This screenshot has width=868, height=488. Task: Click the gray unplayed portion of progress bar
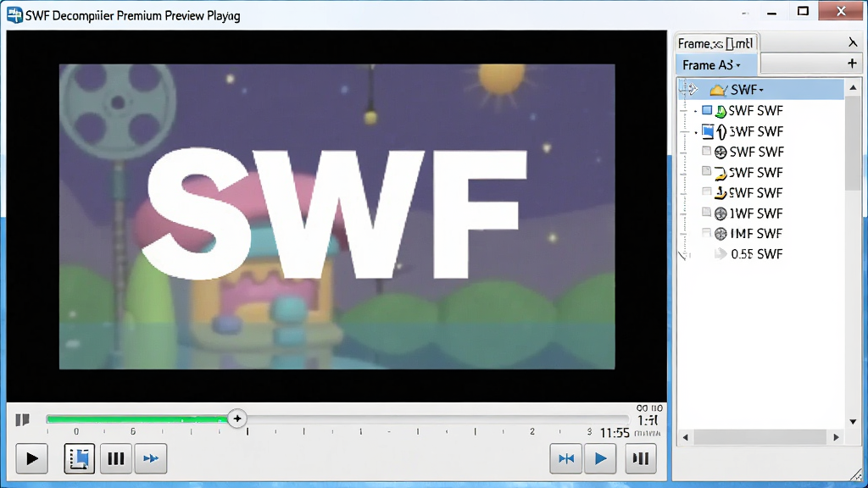[437, 419]
